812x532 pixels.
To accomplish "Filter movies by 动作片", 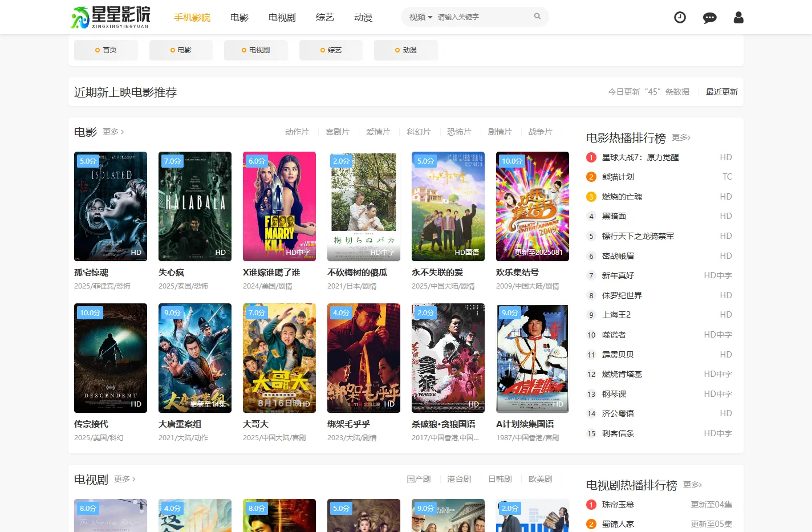I will coord(297,132).
